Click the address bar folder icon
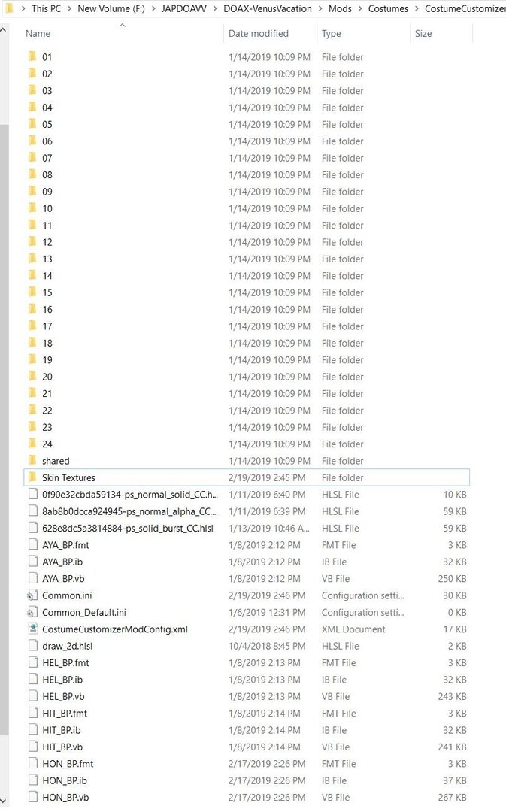Viewport: 506px width, 812px height. tap(9, 8)
